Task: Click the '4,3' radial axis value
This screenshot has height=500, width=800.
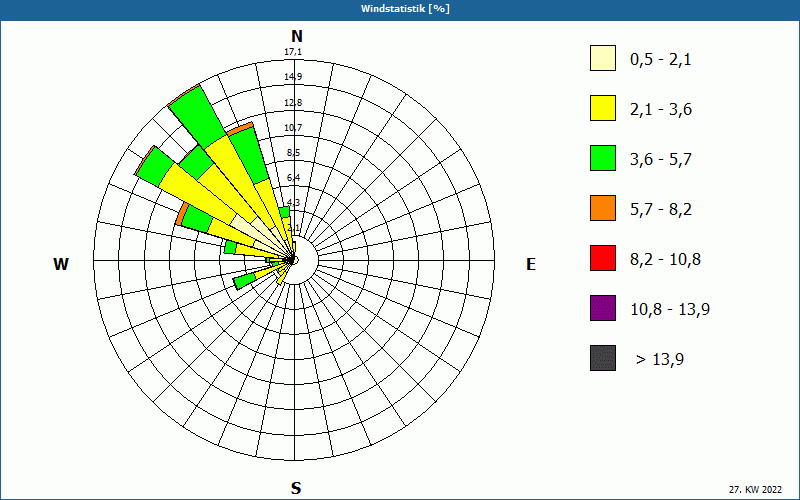Action: click(x=293, y=203)
